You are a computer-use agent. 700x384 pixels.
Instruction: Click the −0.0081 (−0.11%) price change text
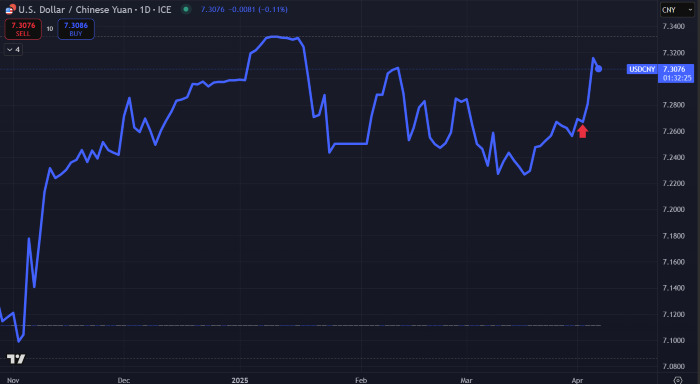coord(258,9)
